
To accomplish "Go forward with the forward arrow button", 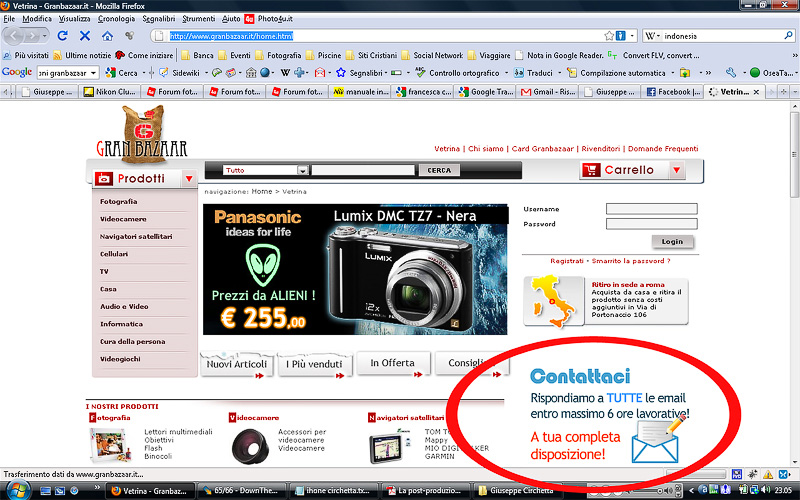I will pos(32,36).
